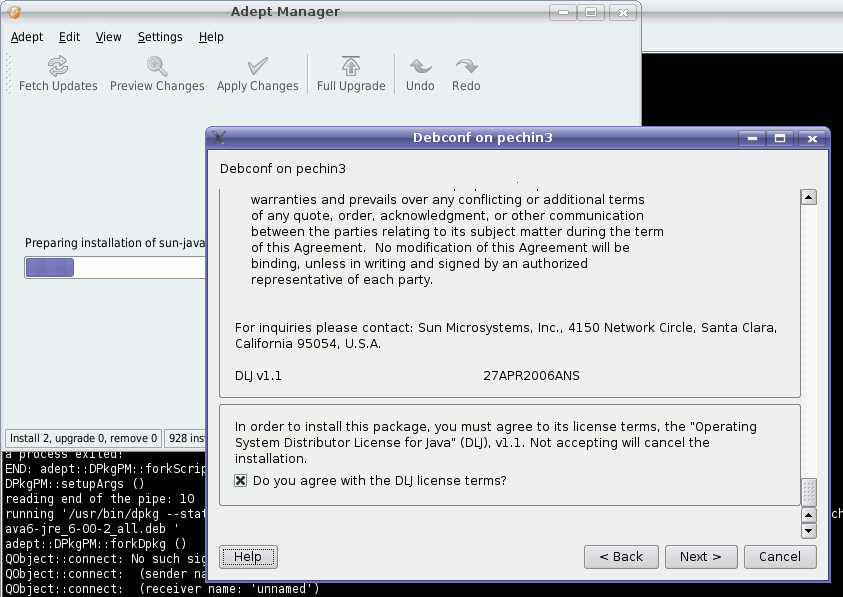
Task: Proceed with the Next > button
Action: pos(701,557)
